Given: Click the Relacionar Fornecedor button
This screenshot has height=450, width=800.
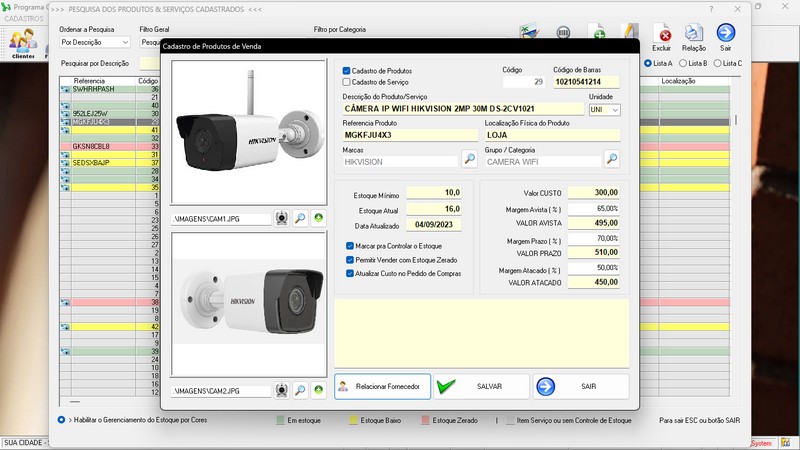Looking at the screenshot, I should [382, 386].
